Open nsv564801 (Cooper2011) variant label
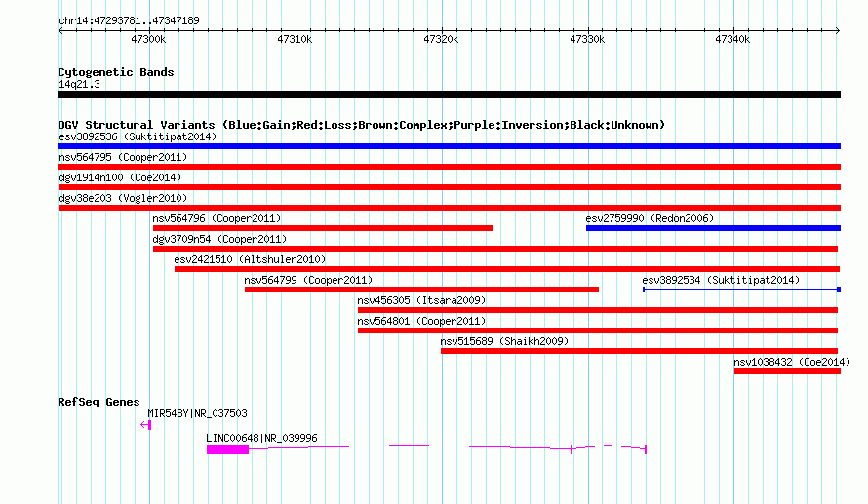This screenshot has width=868, height=504. [x=421, y=321]
